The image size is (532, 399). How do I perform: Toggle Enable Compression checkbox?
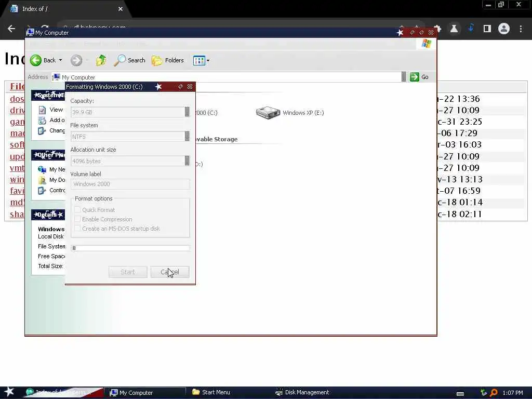point(77,219)
